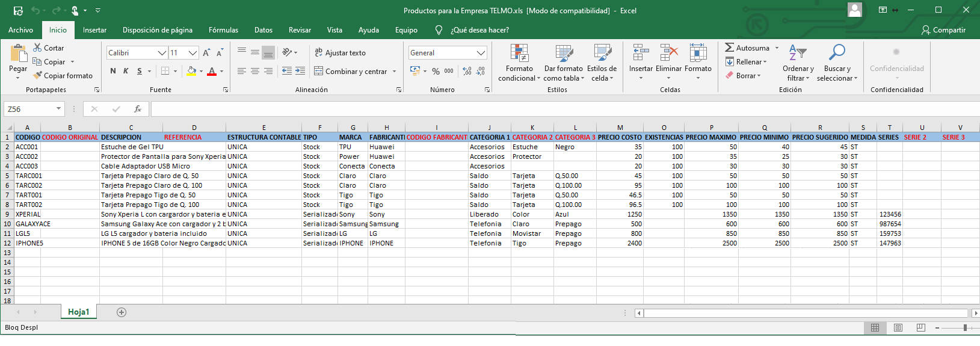980x346 pixels.
Task: Select cell containing IPHONE5
Action: [27, 243]
